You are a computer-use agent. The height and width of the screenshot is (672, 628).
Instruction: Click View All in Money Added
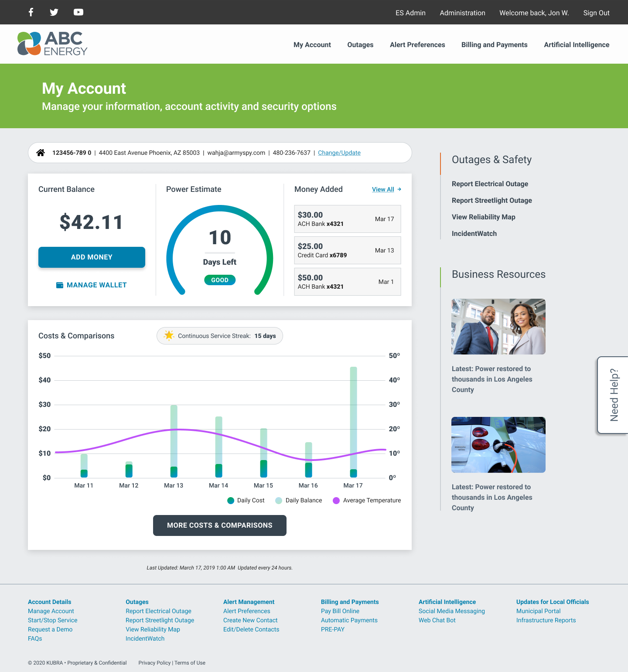(x=383, y=189)
